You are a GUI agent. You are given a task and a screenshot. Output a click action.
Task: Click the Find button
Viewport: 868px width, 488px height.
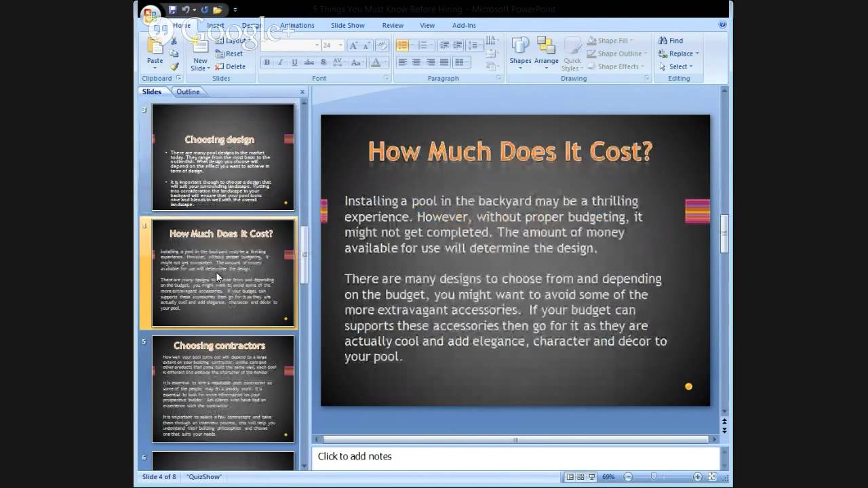671,41
